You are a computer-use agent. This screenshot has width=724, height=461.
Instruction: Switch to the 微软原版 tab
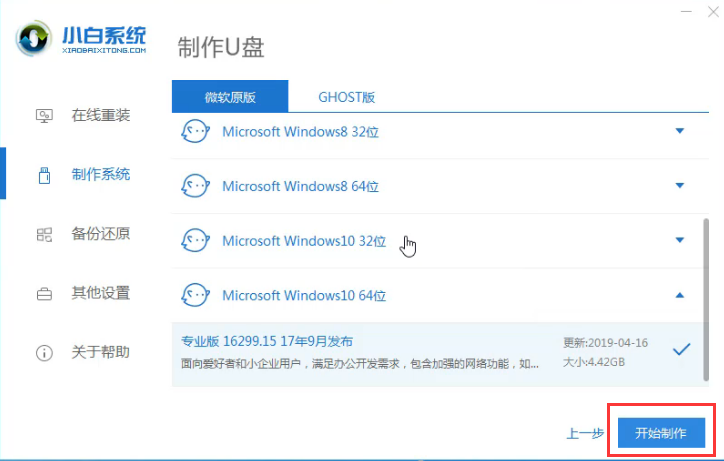pyautogui.click(x=230, y=97)
